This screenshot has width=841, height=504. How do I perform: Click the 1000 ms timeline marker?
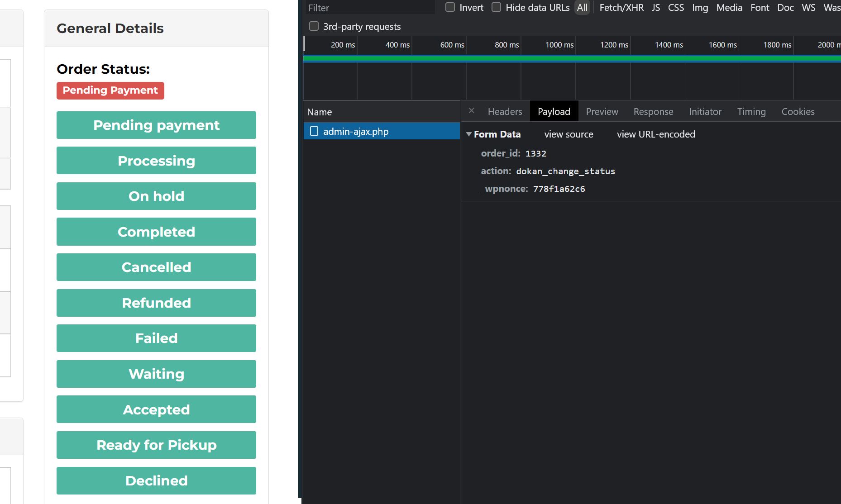pyautogui.click(x=559, y=45)
